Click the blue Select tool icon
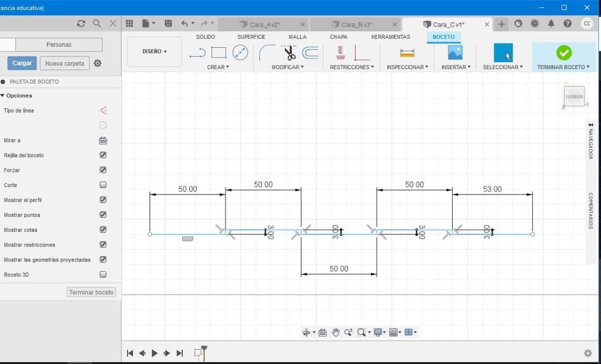Viewport: 601px width, 364px height. click(503, 53)
